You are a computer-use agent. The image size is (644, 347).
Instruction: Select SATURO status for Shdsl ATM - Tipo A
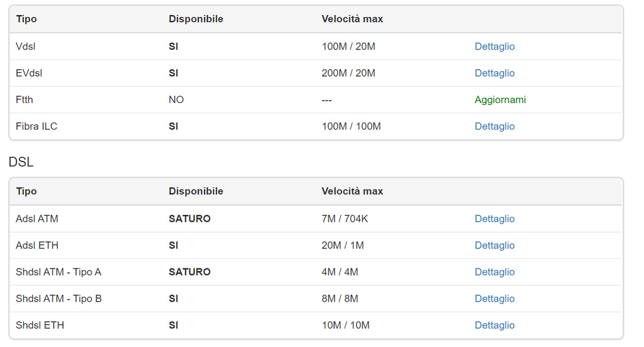(189, 272)
